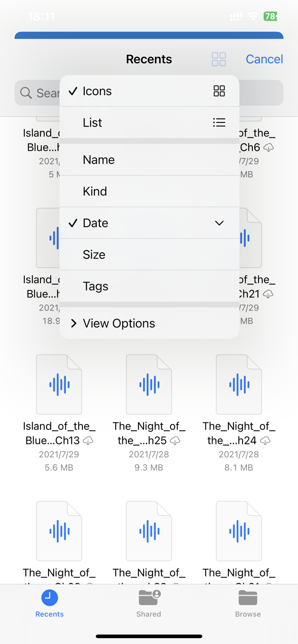
Task: Open the Shared folder icon in tab bar
Action: pyautogui.click(x=149, y=597)
